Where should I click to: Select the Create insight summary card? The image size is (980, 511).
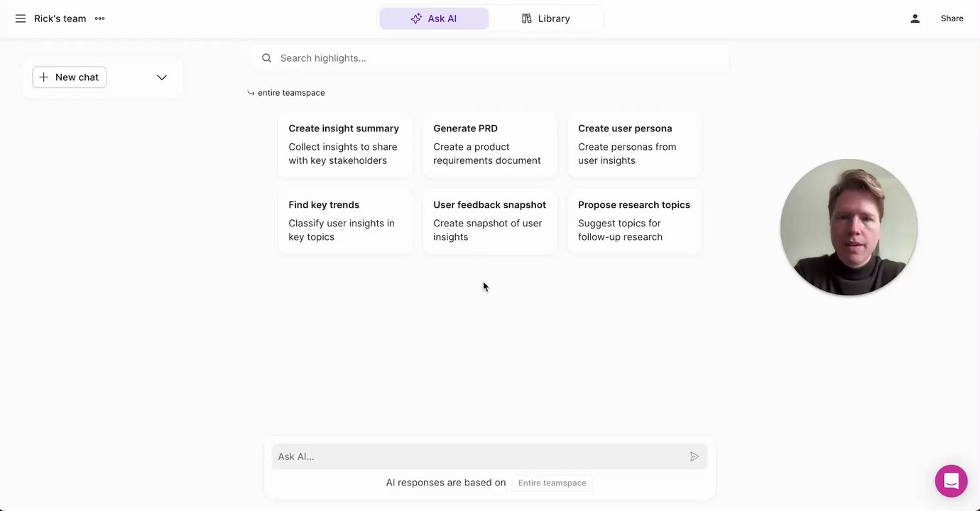tap(344, 144)
